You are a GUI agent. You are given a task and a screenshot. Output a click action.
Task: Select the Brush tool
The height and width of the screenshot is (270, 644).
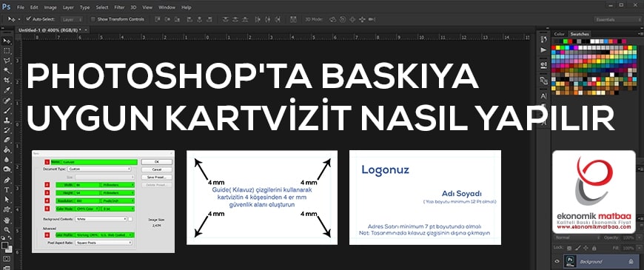7,111
